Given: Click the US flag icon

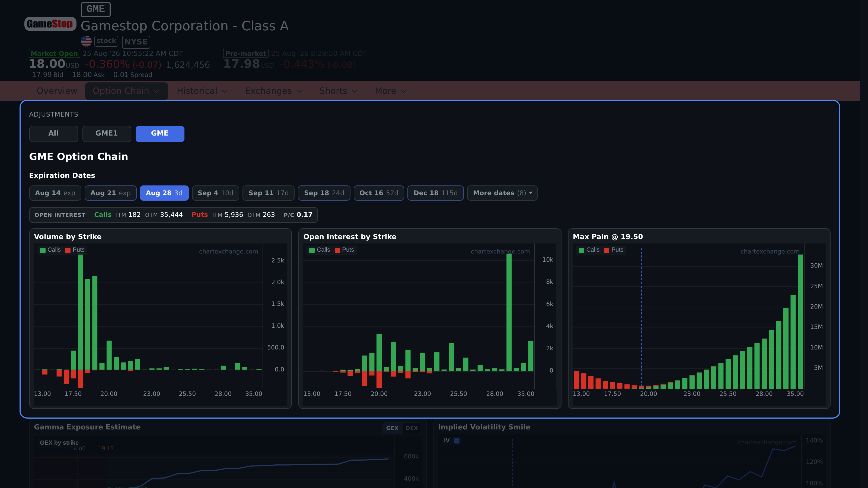Looking at the screenshot, I should pos(86,41).
